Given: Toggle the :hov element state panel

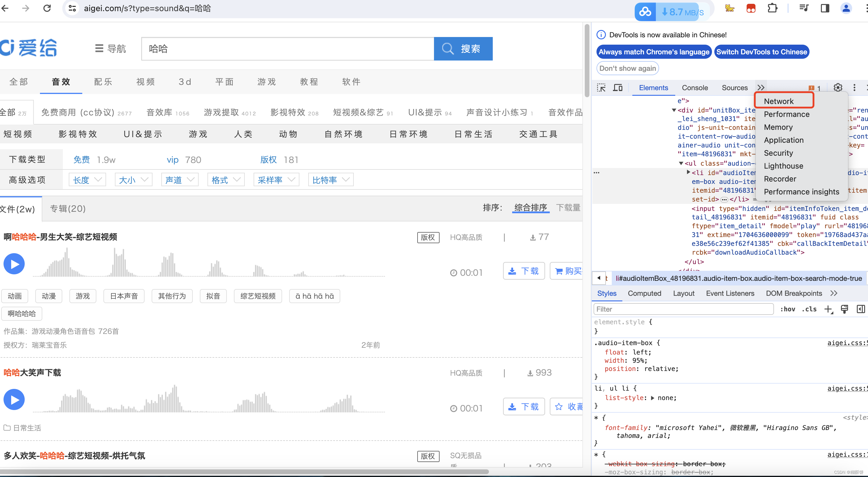Looking at the screenshot, I should pos(787,309).
